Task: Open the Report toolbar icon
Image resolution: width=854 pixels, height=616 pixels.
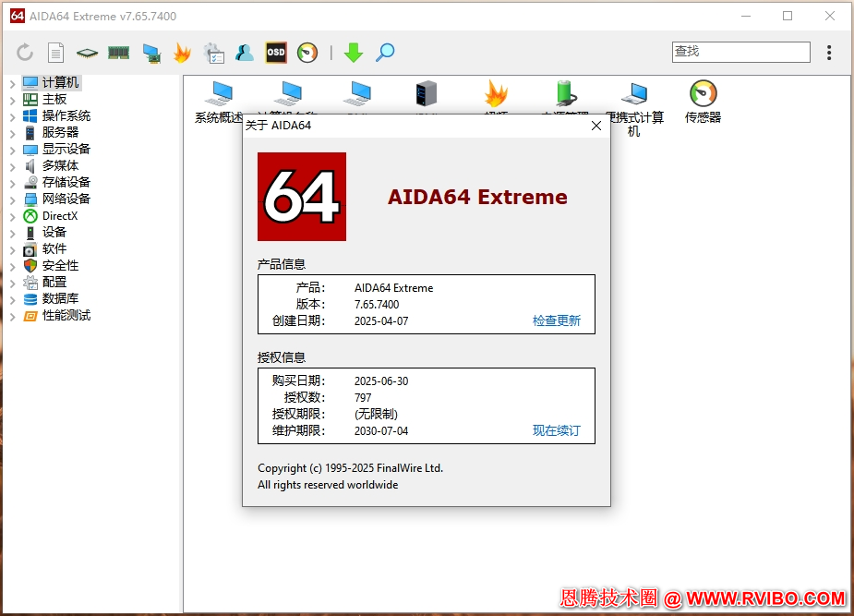Action: (55, 53)
